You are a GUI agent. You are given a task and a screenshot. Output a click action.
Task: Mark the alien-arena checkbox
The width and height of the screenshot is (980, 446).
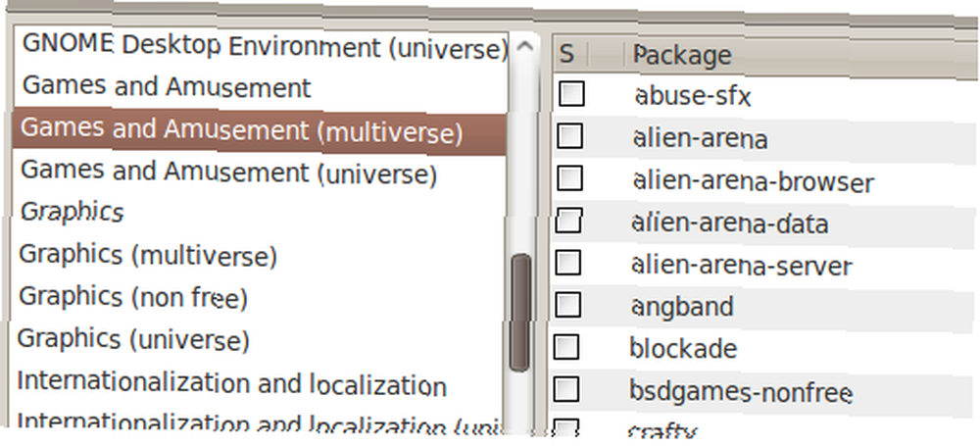(x=570, y=136)
